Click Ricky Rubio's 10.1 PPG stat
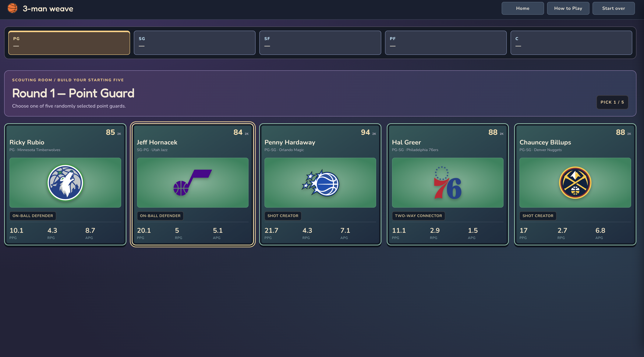Viewport: 644px width, 357px height. click(16, 233)
